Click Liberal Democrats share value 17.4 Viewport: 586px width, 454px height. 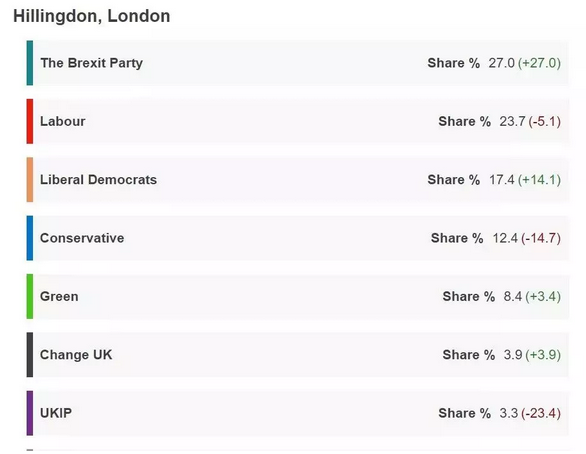point(502,179)
